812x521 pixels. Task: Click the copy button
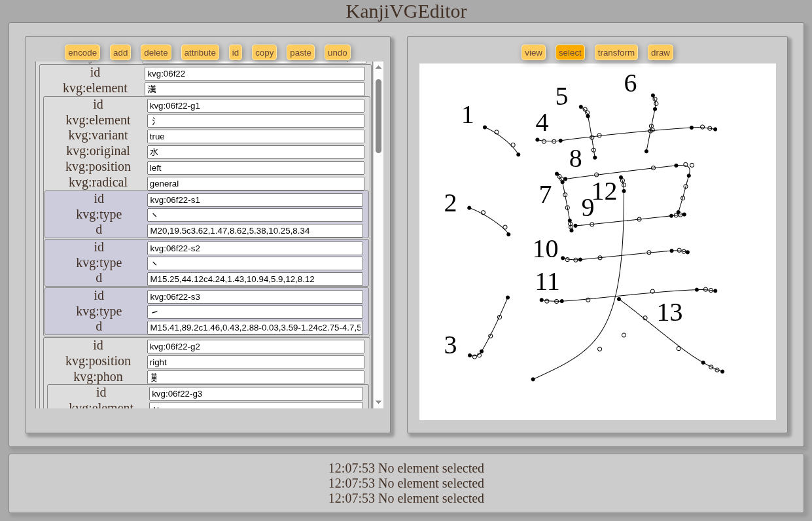[x=264, y=52]
